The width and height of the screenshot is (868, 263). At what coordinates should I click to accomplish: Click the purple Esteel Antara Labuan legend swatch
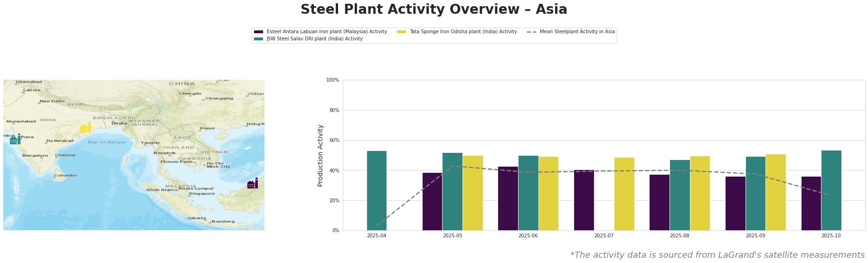click(259, 32)
